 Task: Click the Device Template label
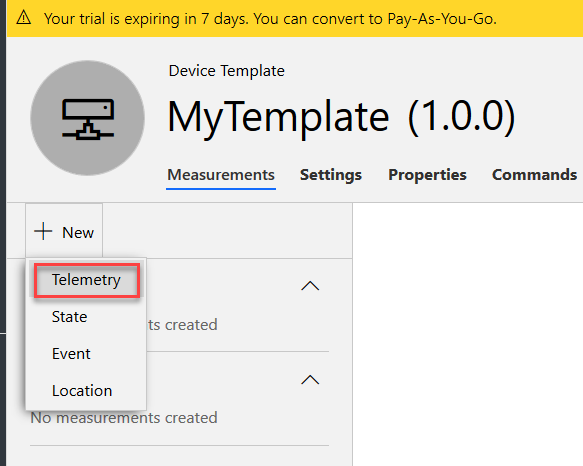pos(226,71)
